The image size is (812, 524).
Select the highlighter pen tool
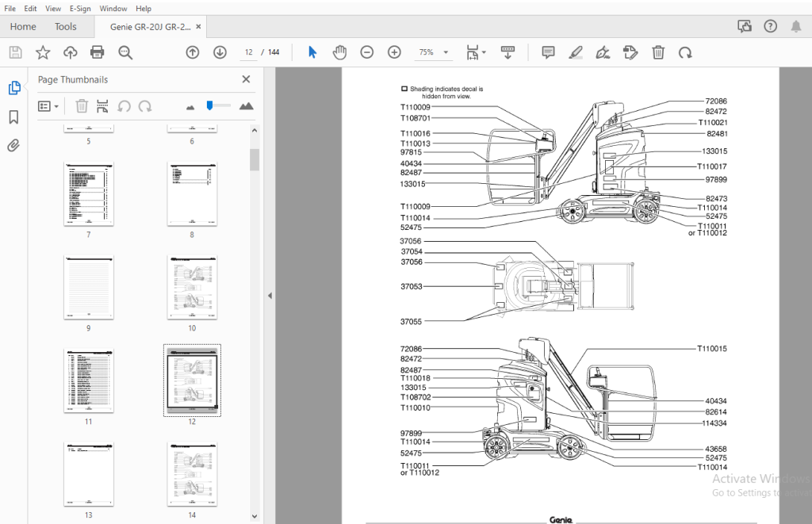[576, 52]
